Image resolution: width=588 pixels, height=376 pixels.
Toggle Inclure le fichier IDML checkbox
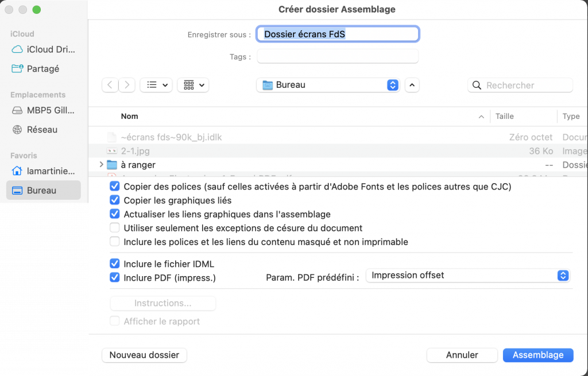[115, 264]
